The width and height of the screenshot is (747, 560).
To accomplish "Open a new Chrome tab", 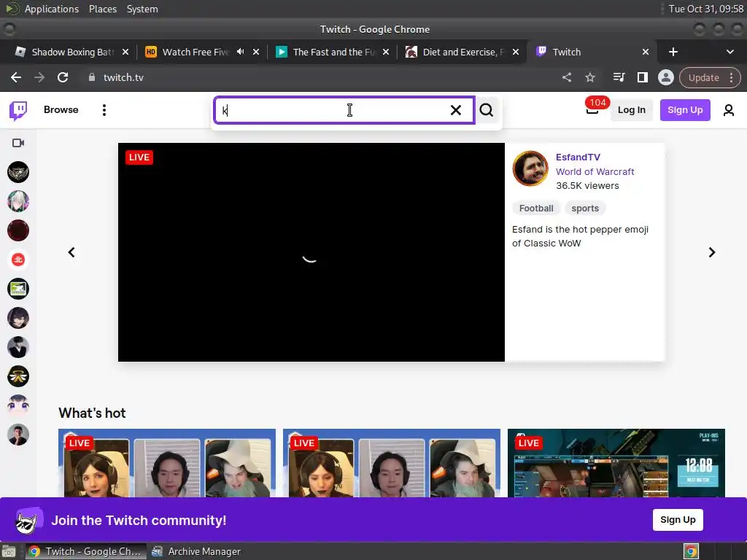I will point(673,52).
